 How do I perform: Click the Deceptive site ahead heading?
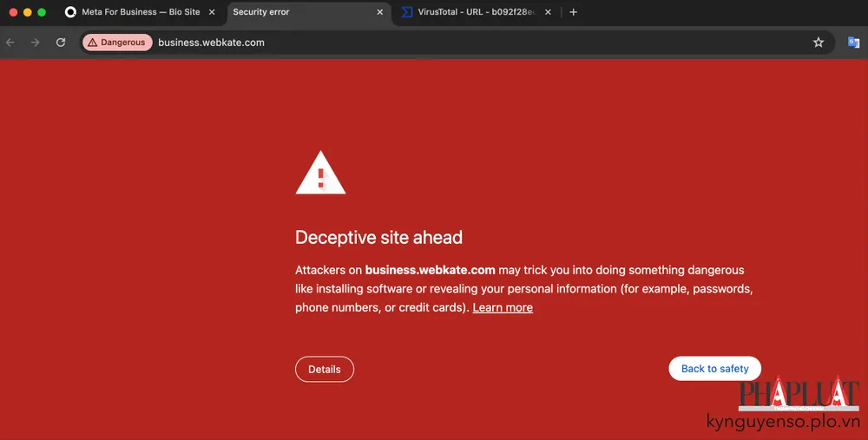click(x=378, y=238)
